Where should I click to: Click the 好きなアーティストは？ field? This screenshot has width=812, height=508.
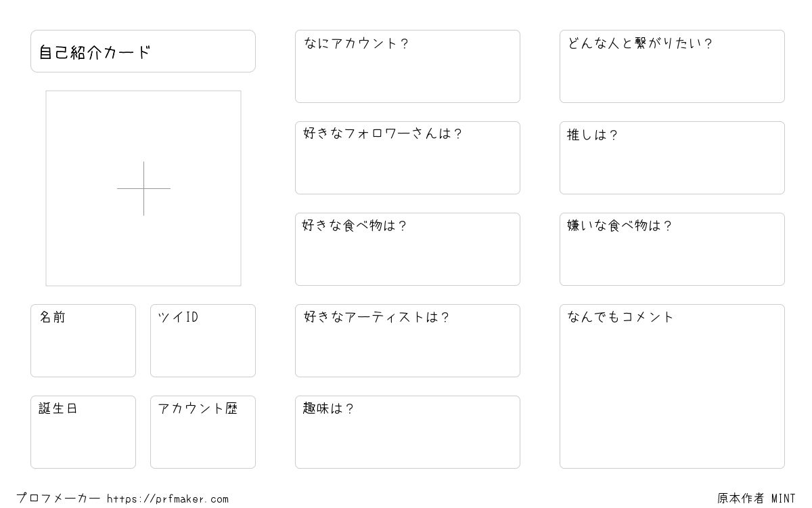click(x=407, y=341)
